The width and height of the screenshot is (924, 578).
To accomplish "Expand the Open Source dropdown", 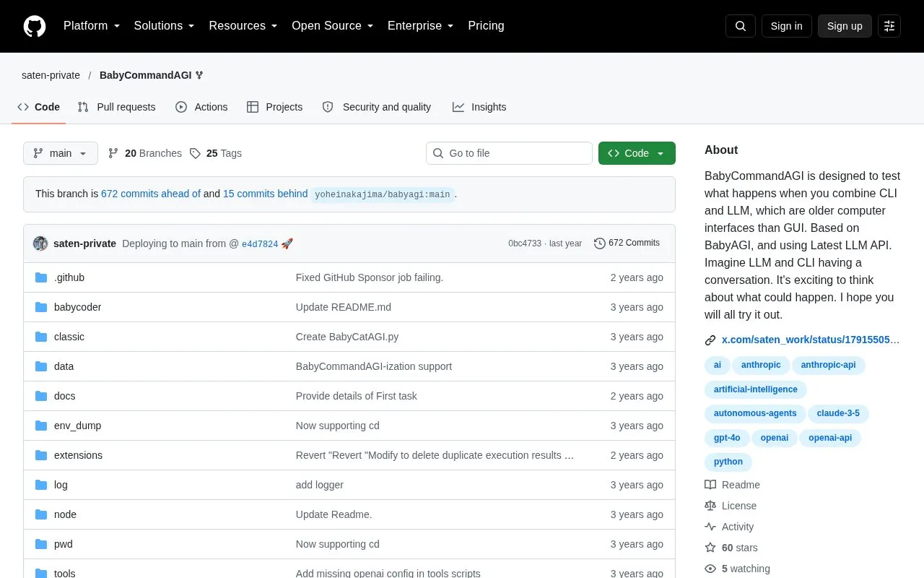I will tap(333, 26).
